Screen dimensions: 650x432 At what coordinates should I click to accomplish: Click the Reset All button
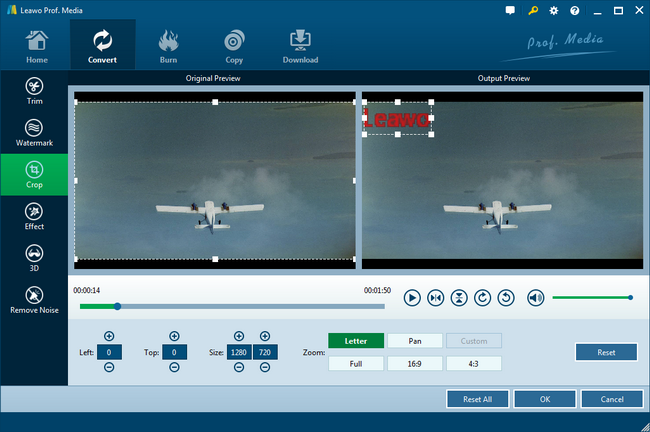click(477, 399)
